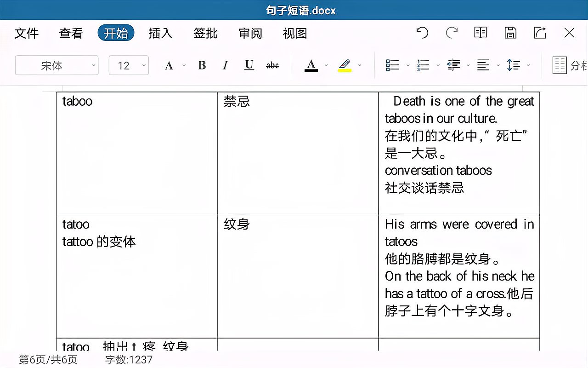Viewport: 588px width, 368px height.
Task: Open highlight color dropdown arrow
Action: (360, 65)
